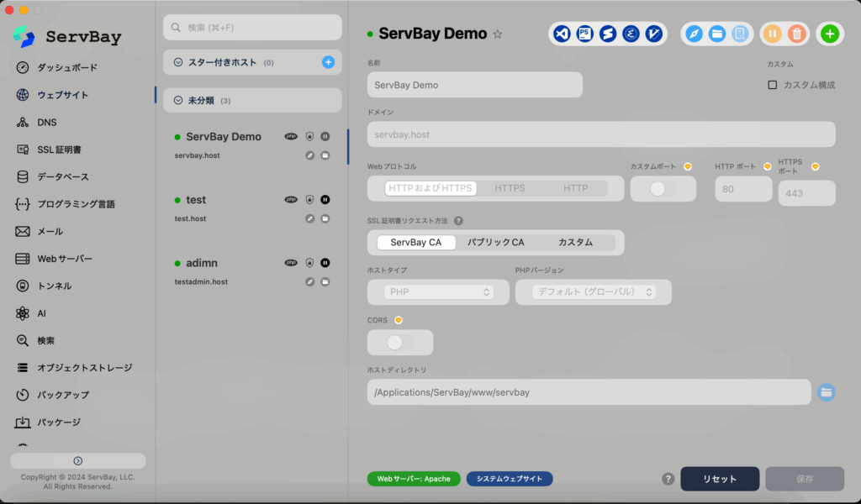Viewport: 861px width, 504px height.
Task: Open adimn host folder from the list
Action: point(325,281)
